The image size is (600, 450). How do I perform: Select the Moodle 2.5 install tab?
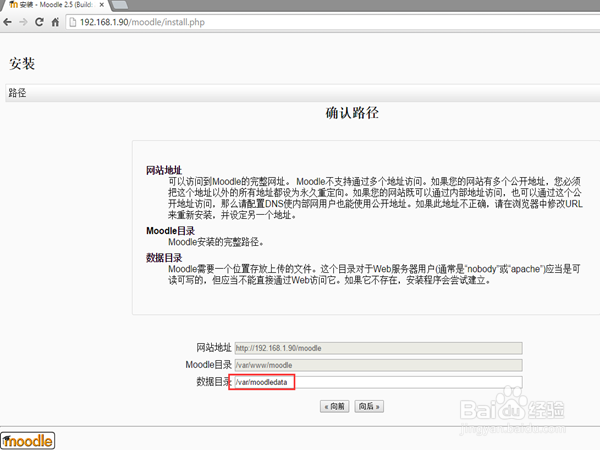point(54,5)
